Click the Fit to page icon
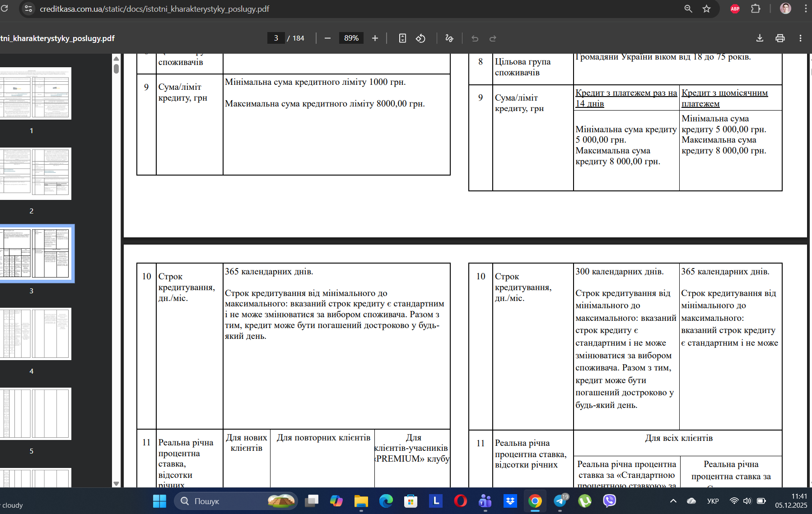The image size is (812, 514). [x=402, y=38]
